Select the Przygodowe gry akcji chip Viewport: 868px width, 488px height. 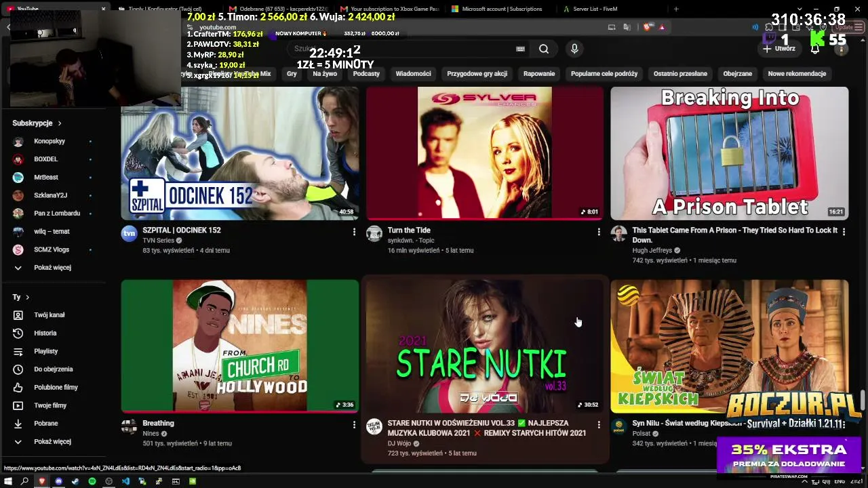click(x=477, y=74)
